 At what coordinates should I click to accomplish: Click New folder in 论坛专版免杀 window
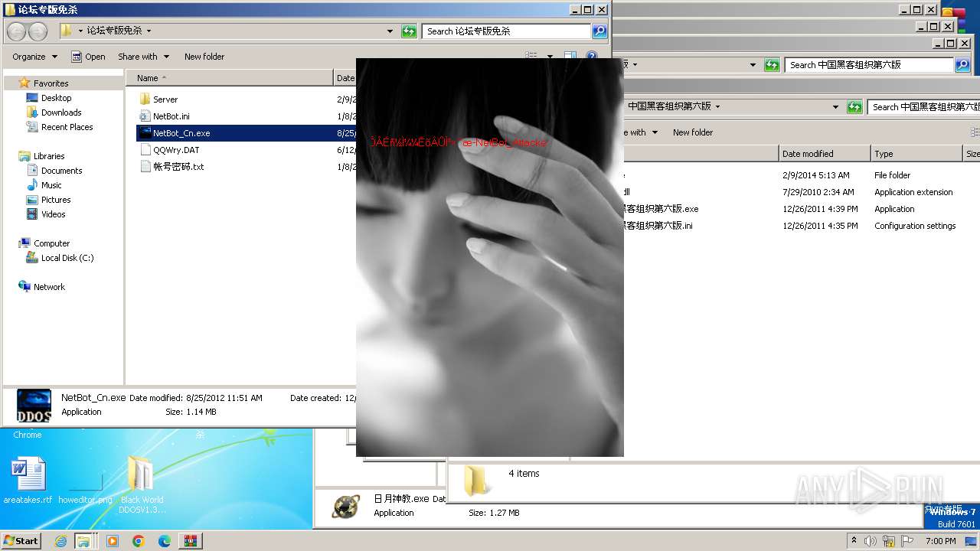204,57
